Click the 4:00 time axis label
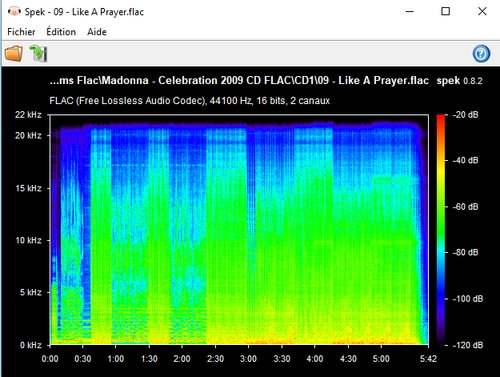Viewport: 500px width, 377px height. click(x=315, y=359)
